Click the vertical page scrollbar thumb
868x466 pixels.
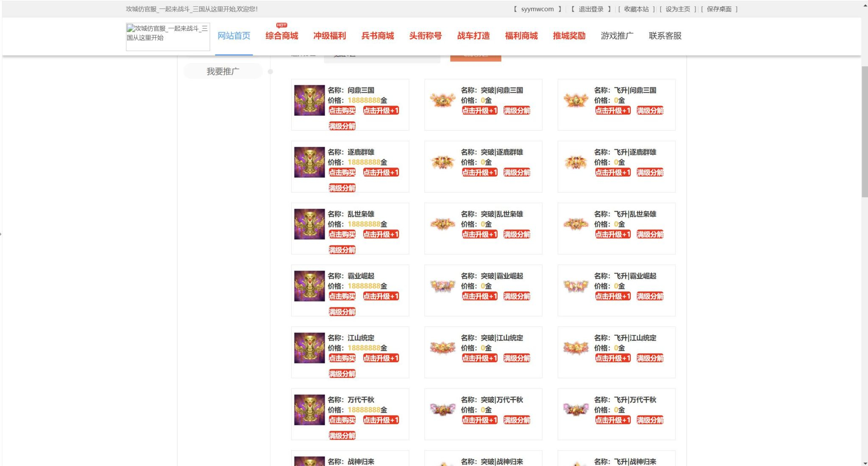(x=865, y=131)
